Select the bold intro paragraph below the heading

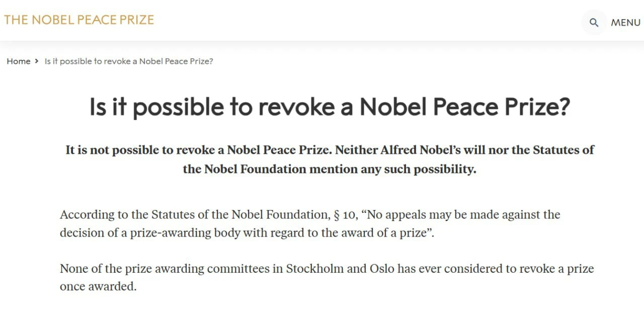330,159
